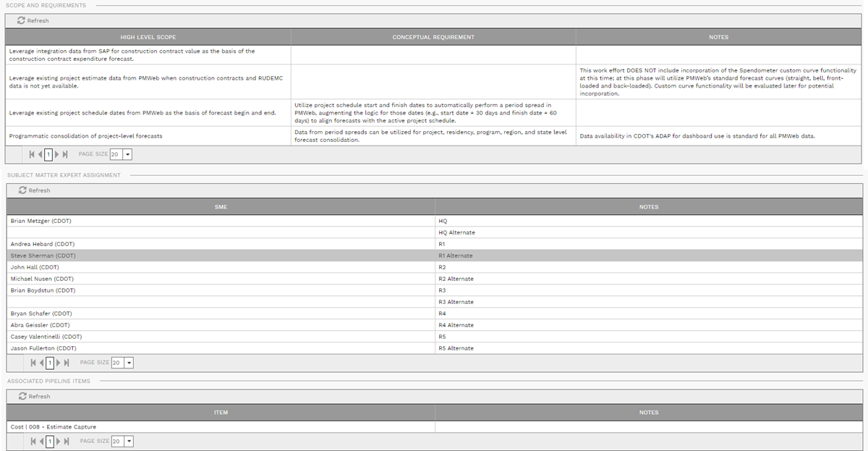Go to previous page in Scope and Requirements pager
868x451 pixels.
[x=41, y=154]
